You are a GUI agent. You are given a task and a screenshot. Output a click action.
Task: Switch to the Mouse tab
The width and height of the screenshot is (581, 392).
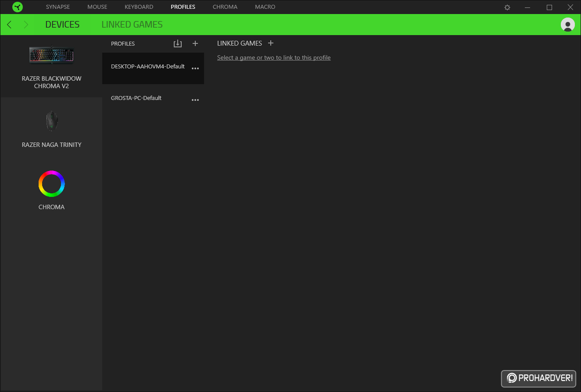tap(97, 7)
